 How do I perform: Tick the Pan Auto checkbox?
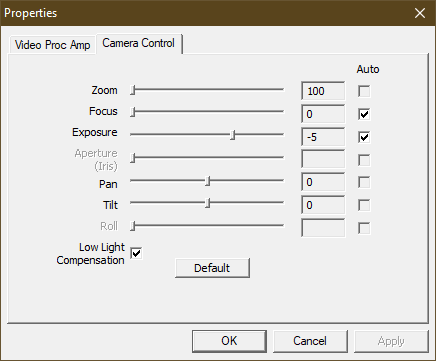tap(364, 182)
